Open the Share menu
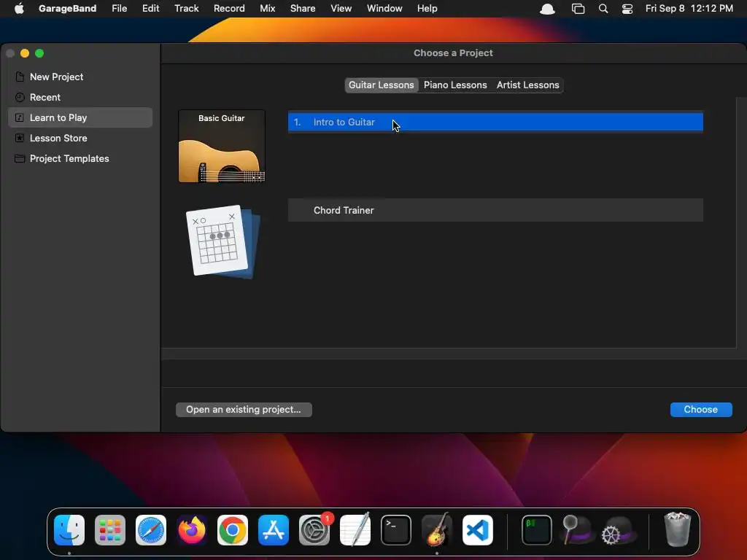747x560 pixels. click(x=303, y=9)
